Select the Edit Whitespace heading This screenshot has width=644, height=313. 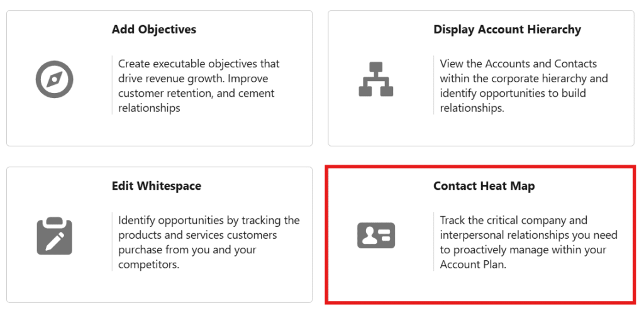(157, 186)
